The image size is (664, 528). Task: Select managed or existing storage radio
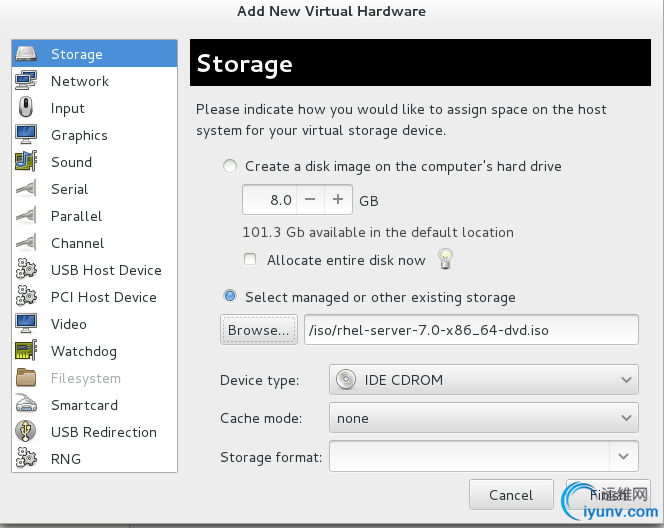pyautogui.click(x=231, y=297)
